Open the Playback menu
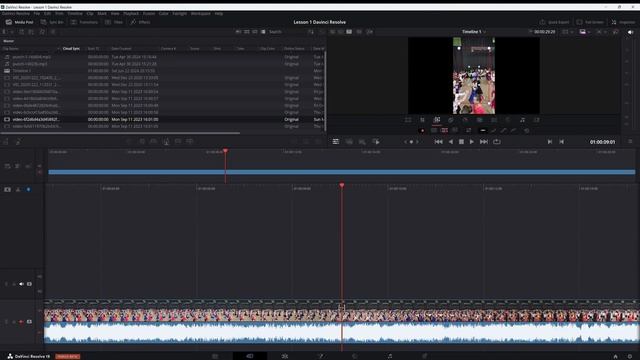This screenshot has width=640, height=360. pyautogui.click(x=131, y=13)
